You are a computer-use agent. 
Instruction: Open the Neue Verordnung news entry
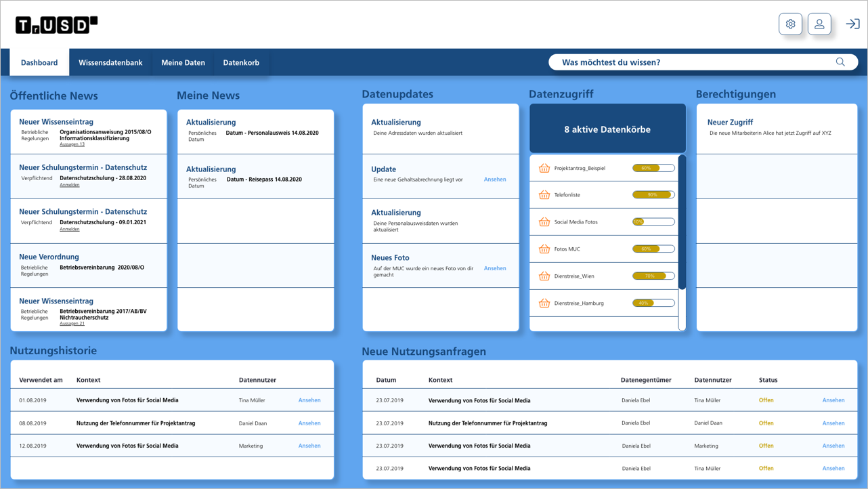[88, 265]
